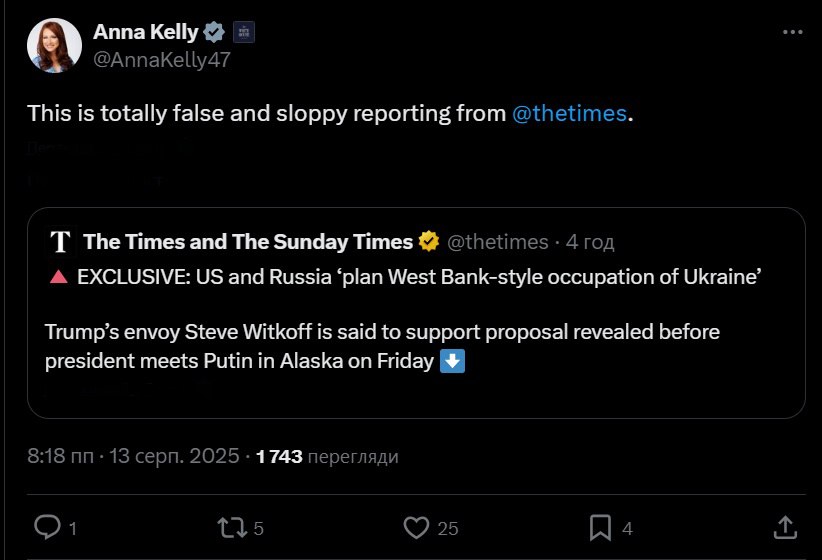The height and width of the screenshot is (560, 822).
Task: Click the grey @thetimes handle in the quoted post
Action: point(497,241)
